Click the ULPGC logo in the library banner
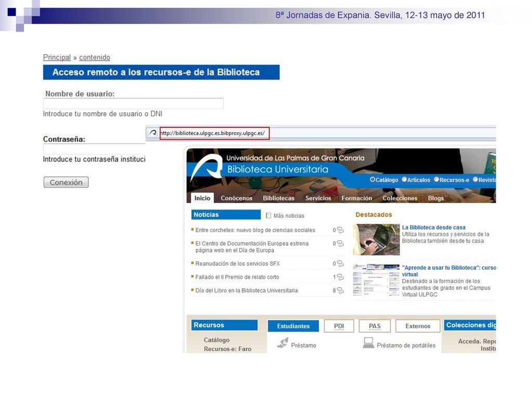 (207, 167)
